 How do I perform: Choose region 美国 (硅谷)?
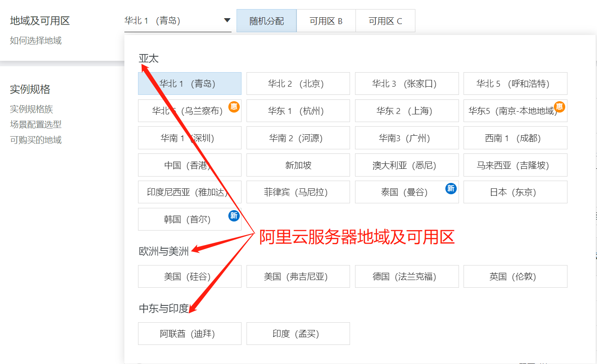(190, 276)
